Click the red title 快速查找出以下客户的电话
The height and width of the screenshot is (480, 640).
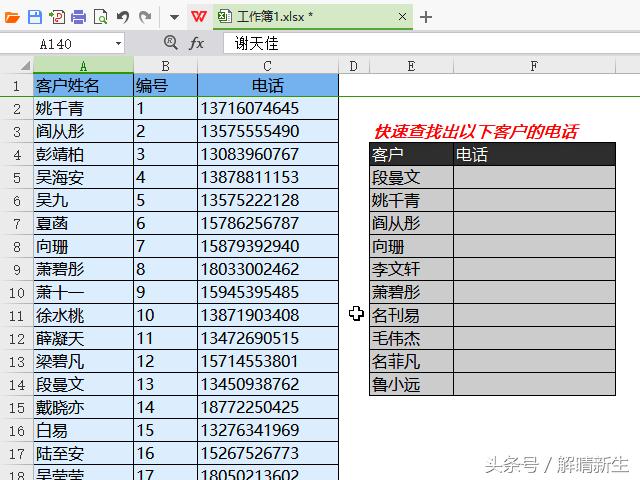[x=476, y=131]
